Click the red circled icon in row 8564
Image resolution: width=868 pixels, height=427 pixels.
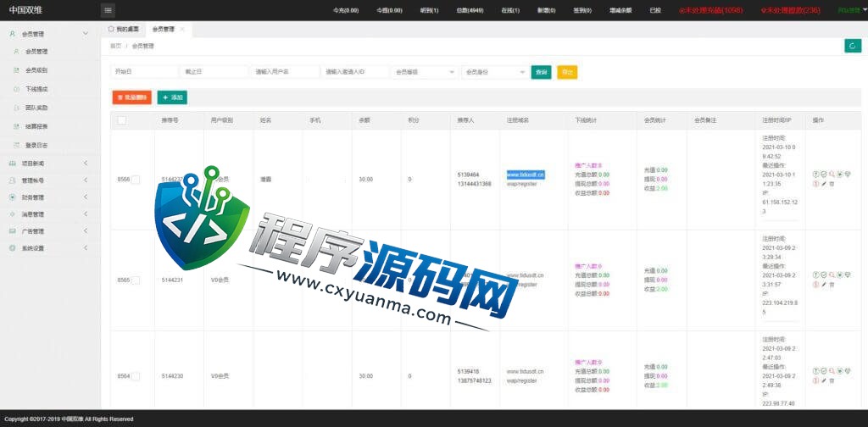pyautogui.click(x=815, y=380)
